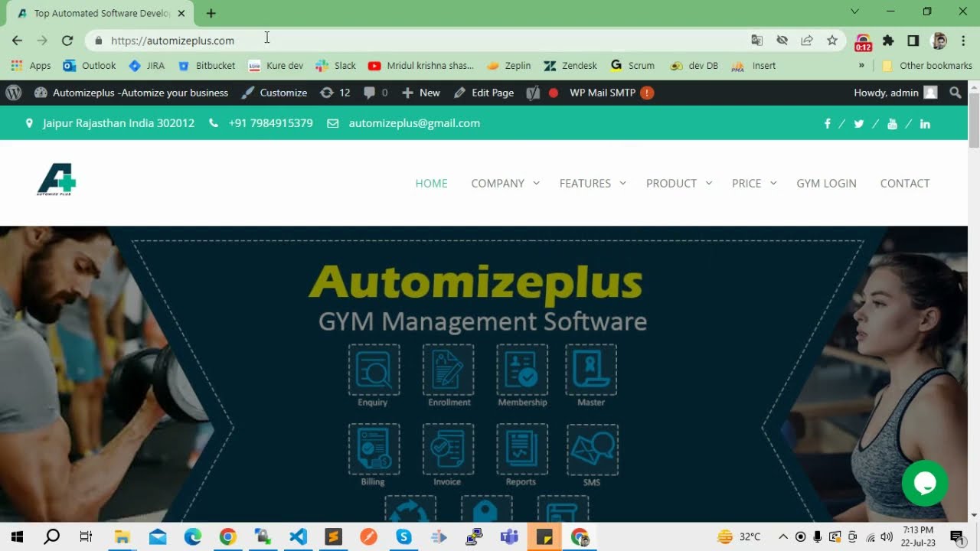The height and width of the screenshot is (551, 980).
Task: Open the LinkedIn social icon in header
Action: pyautogui.click(x=925, y=124)
